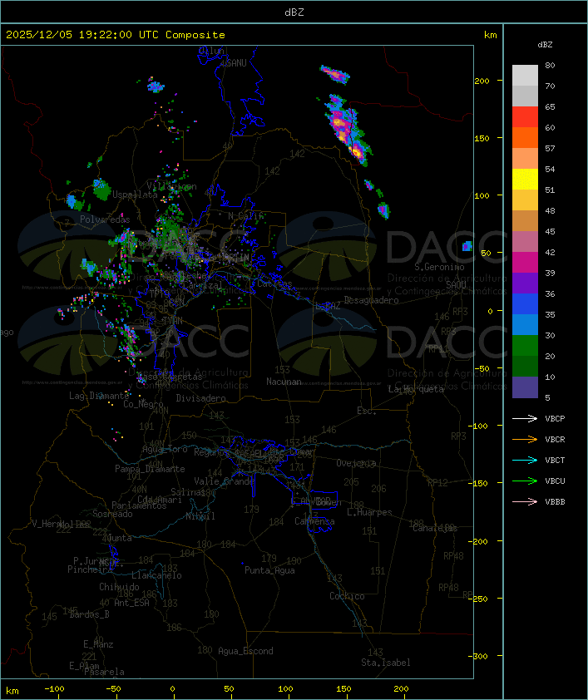Click the 150 tick on the horizontal axis

343,689
